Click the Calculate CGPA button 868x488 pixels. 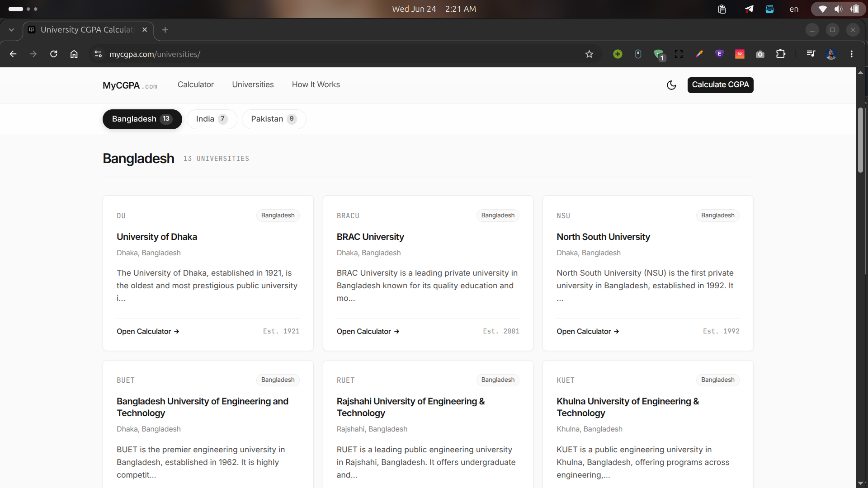720,85
